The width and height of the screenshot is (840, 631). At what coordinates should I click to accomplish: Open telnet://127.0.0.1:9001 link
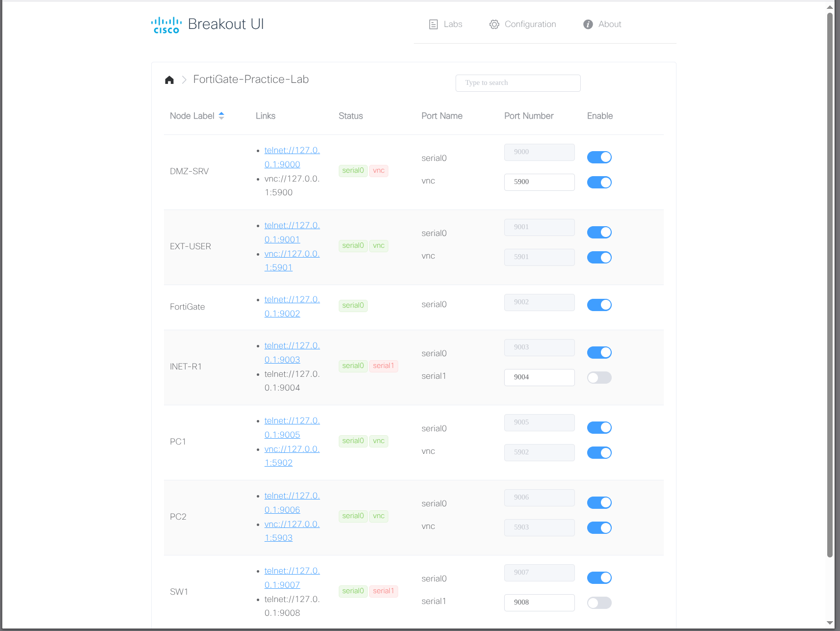[292, 233]
